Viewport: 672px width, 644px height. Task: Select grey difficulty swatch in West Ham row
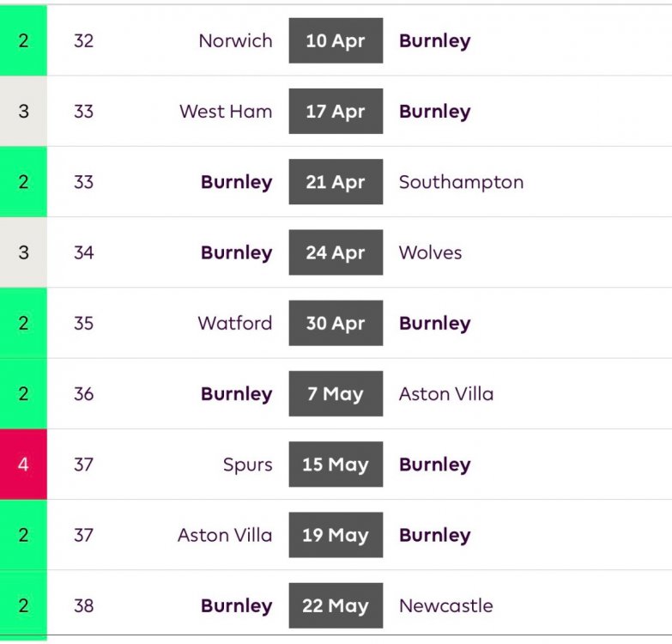tap(23, 112)
